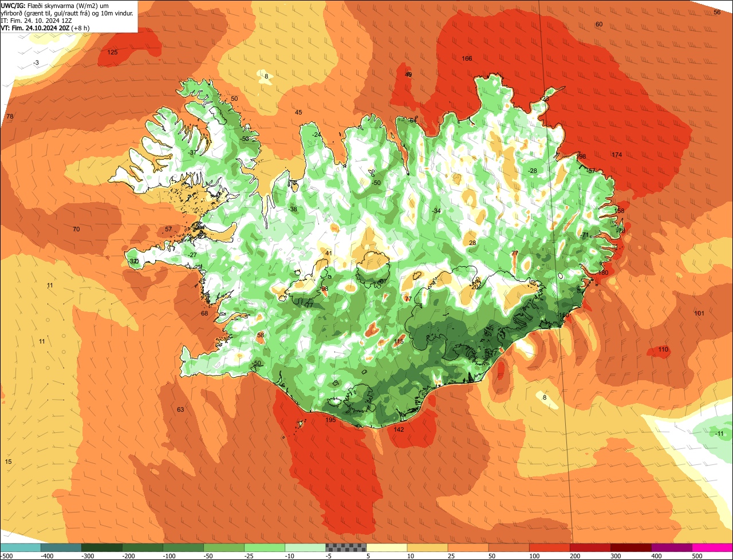Viewport: 733px width, 560px height.
Task: Click the map value '78' at the left edge
Action: tap(10, 116)
